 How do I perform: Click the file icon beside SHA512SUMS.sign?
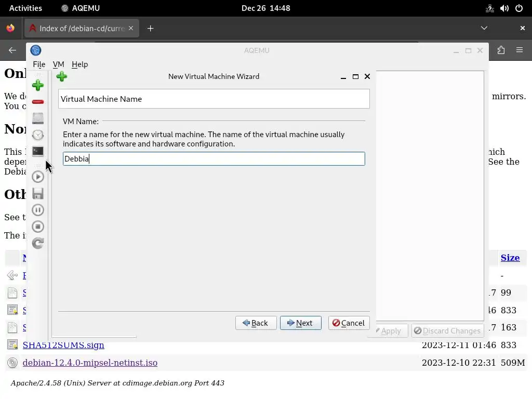click(x=12, y=345)
